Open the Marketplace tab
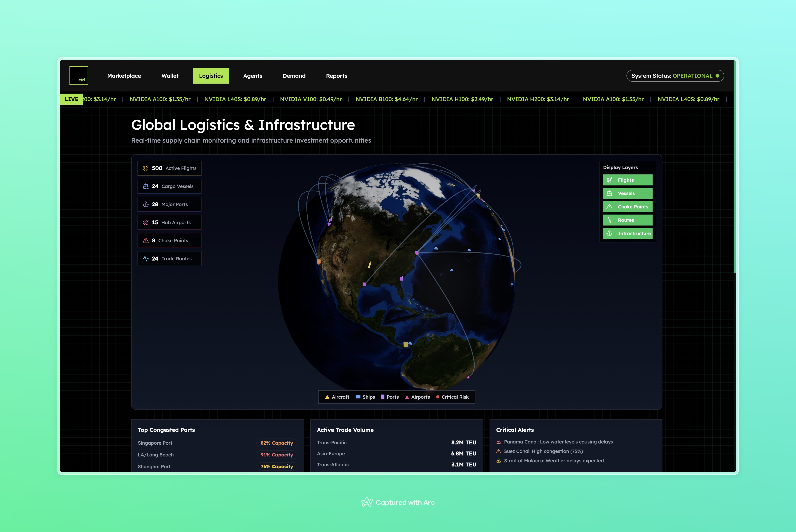The height and width of the screenshot is (532, 796). coord(124,76)
